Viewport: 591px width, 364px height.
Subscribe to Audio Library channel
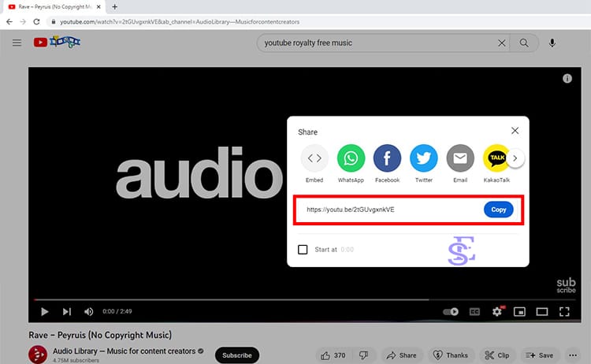pyautogui.click(x=237, y=355)
